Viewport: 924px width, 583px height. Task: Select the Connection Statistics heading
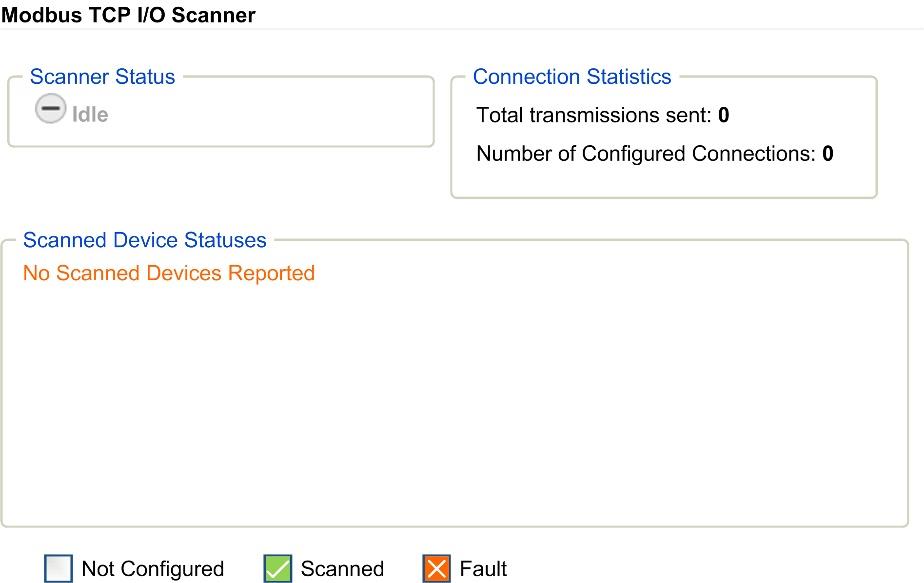[572, 77]
